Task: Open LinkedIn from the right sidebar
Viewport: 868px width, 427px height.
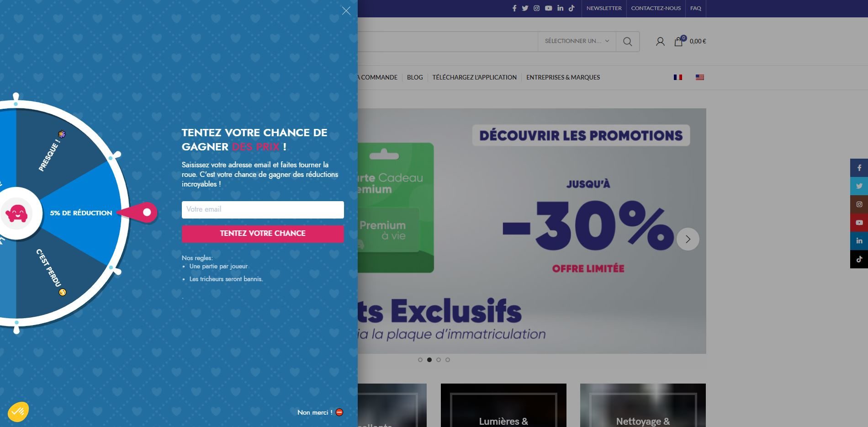Action: point(859,241)
